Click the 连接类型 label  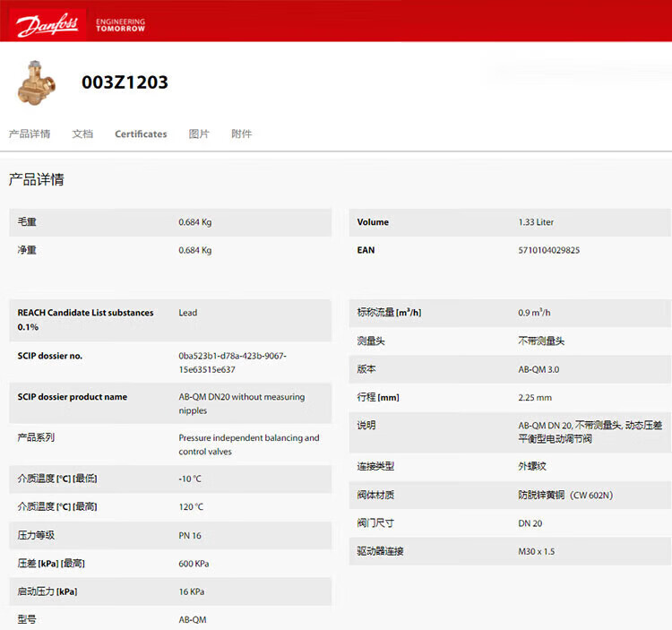[375, 466]
